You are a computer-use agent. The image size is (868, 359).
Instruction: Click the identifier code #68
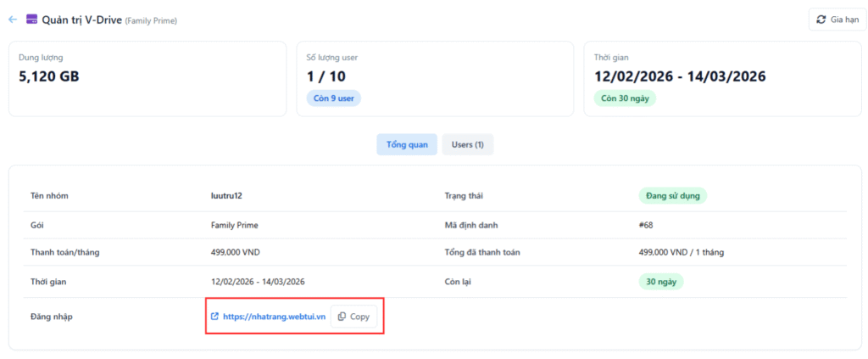[x=645, y=226]
